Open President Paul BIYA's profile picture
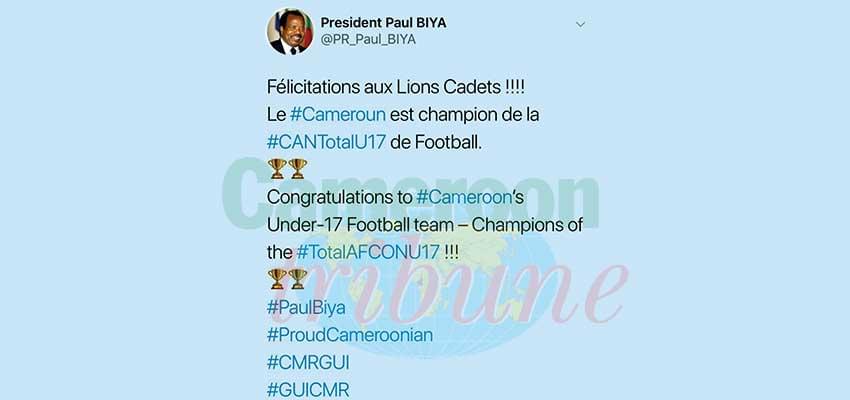 pos(290,31)
